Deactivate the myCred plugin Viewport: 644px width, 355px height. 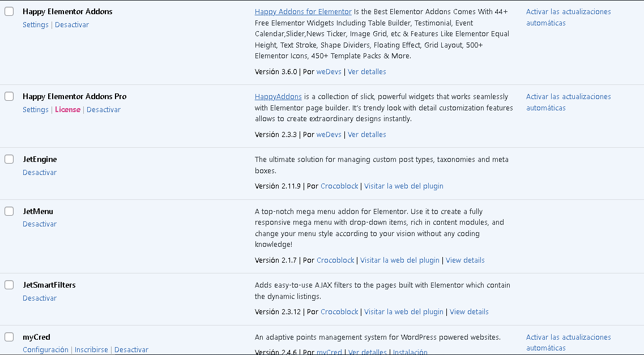(131, 350)
